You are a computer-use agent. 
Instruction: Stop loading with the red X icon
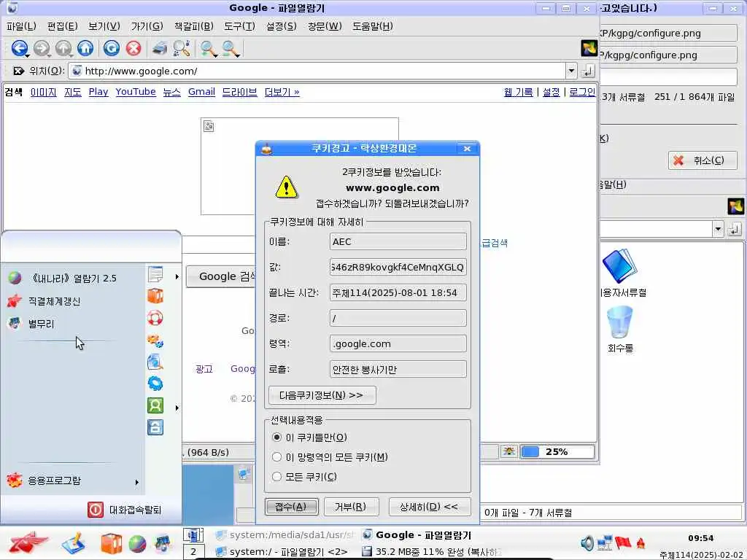pos(133,48)
